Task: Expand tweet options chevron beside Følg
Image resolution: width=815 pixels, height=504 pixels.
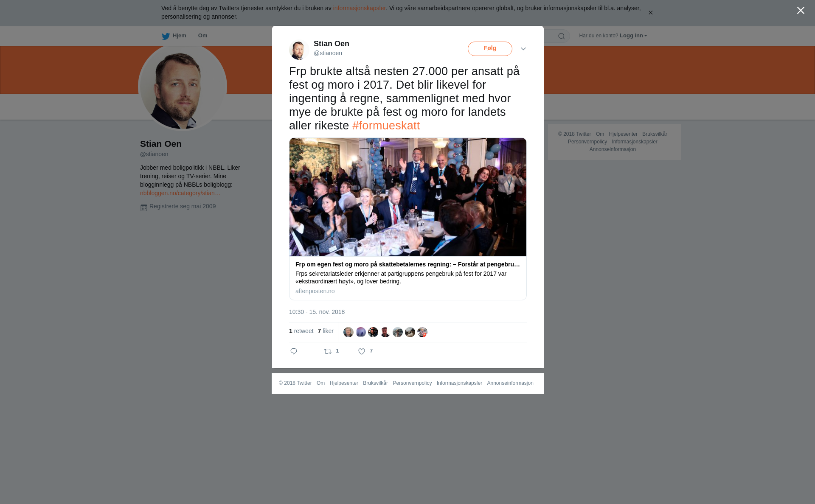Action: (523, 49)
